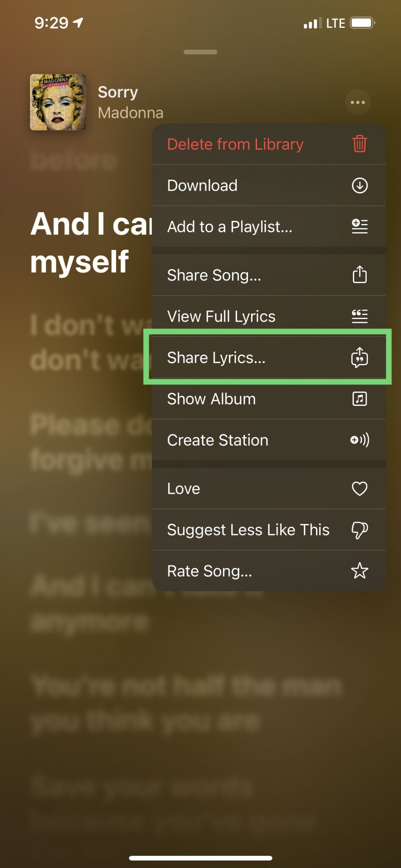Tap the Sorry song title
Viewport: 401px width, 868px height.
(118, 92)
